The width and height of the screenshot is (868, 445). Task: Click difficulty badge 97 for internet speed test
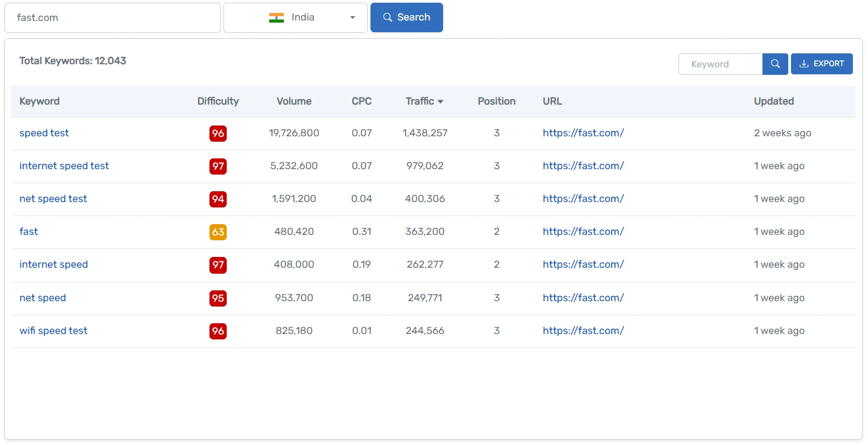[218, 166]
